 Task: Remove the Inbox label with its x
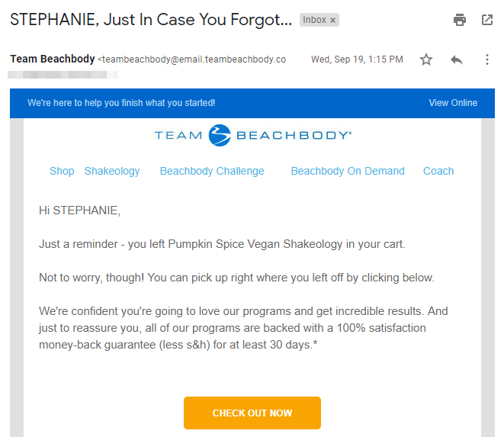coord(333,21)
